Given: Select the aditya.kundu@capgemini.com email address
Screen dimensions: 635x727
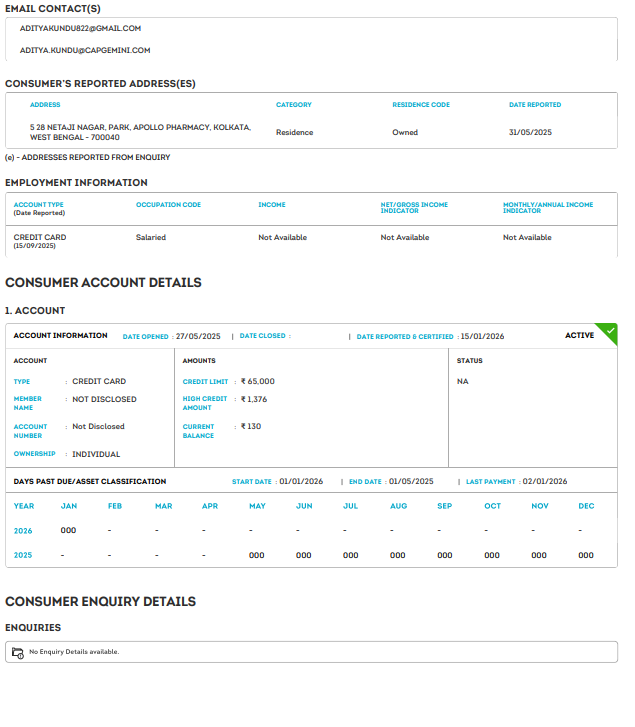Looking at the screenshot, I should click(x=85, y=50).
